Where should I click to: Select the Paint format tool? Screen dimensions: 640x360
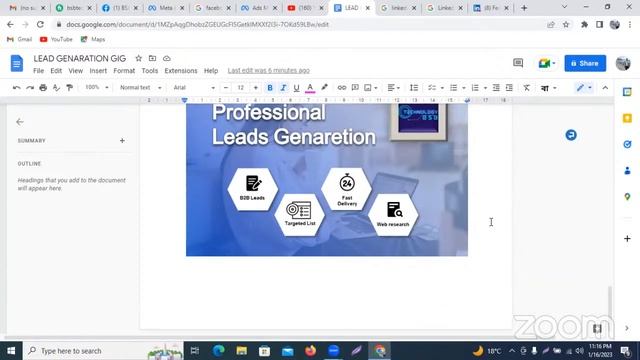point(70,88)
